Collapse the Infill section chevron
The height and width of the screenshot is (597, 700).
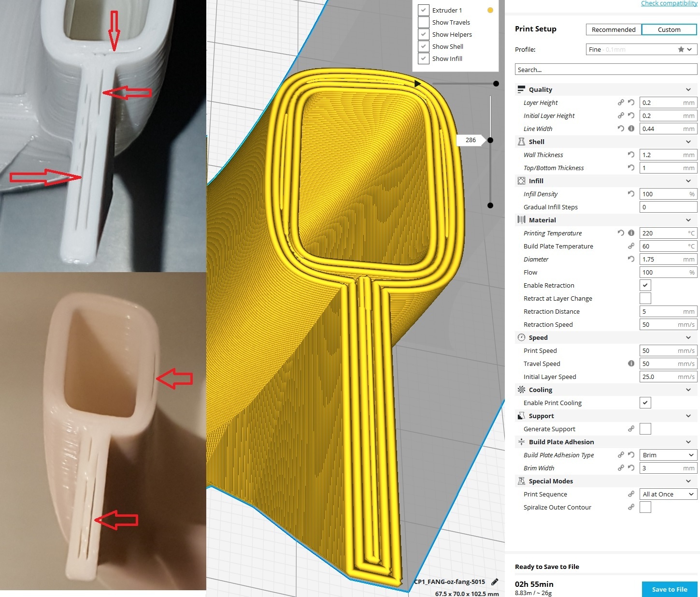tap(688, 181)
